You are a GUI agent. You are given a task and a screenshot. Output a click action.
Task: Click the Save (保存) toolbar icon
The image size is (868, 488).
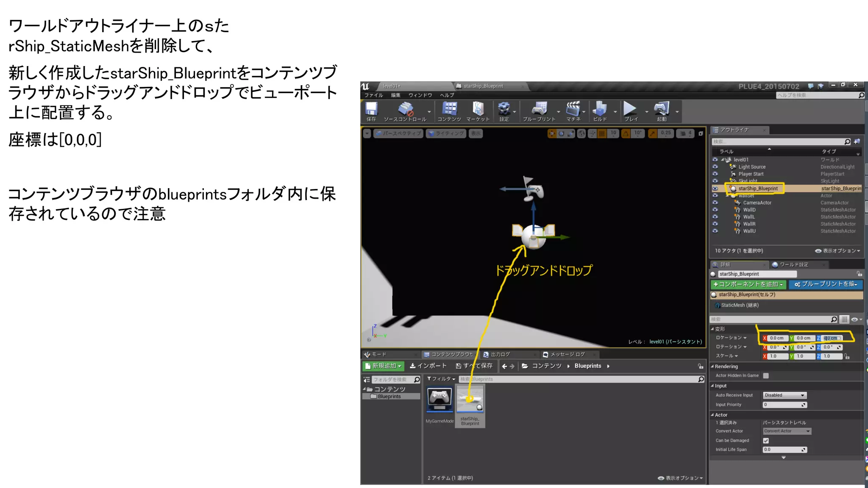[x=371, y=109]
